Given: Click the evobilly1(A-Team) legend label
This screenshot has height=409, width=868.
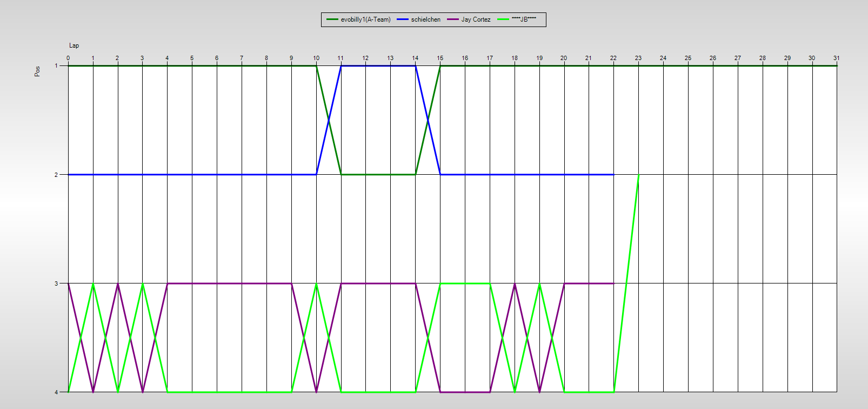Looking at the screenshot, I should [365, 19].
